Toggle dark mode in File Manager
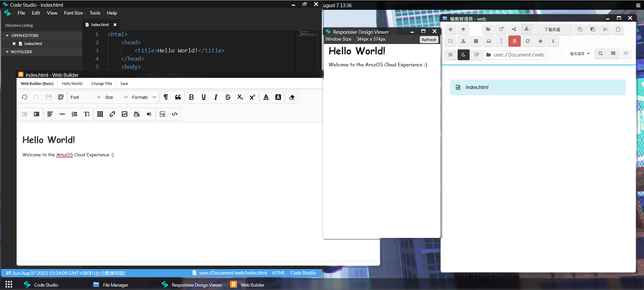Viewport: 644px width, 290px height. [x=463, y=54]
